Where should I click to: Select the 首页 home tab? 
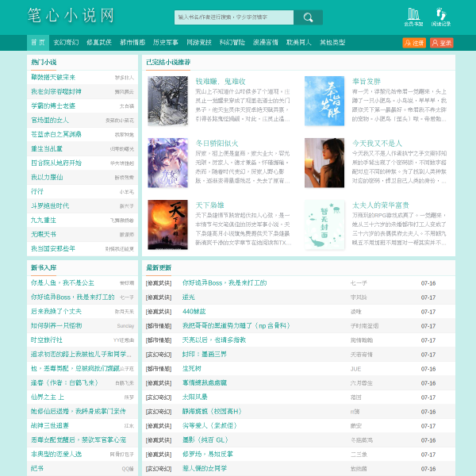click(x=38, y=43)
